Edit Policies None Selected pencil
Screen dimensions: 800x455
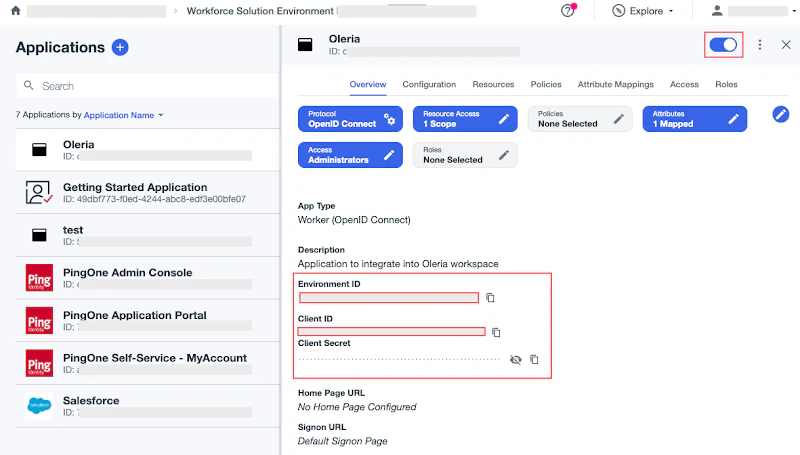point(618,119)
